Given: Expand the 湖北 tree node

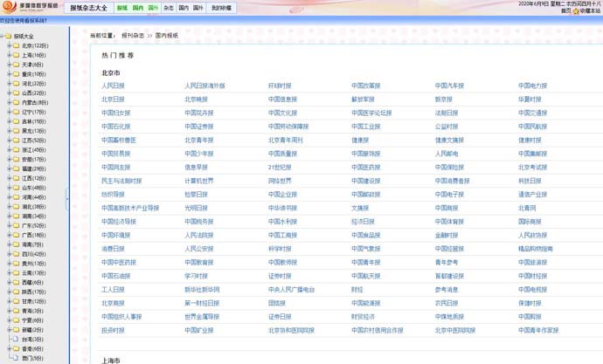Looking at the screenshot, I should click(x=10, y=207).
